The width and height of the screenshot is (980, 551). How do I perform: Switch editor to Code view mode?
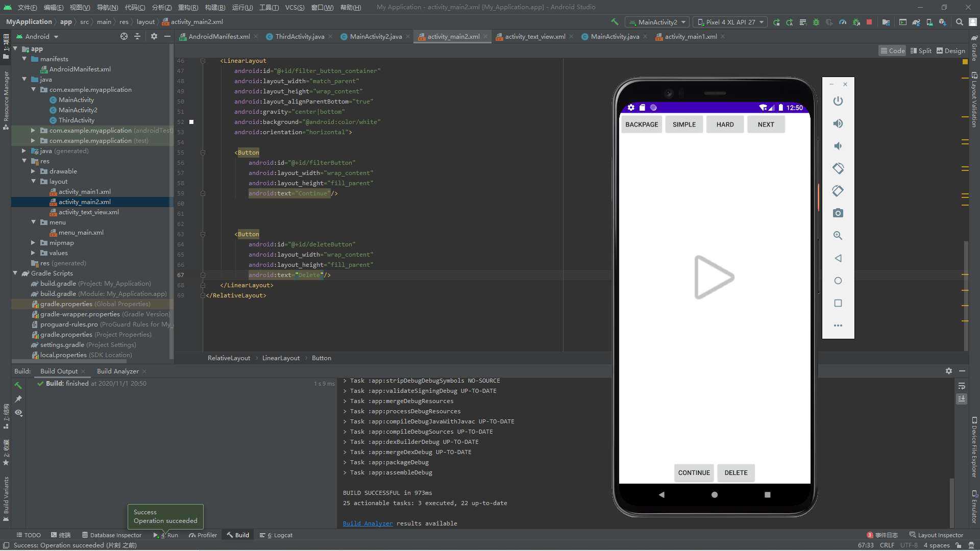(x=892, y=51)
